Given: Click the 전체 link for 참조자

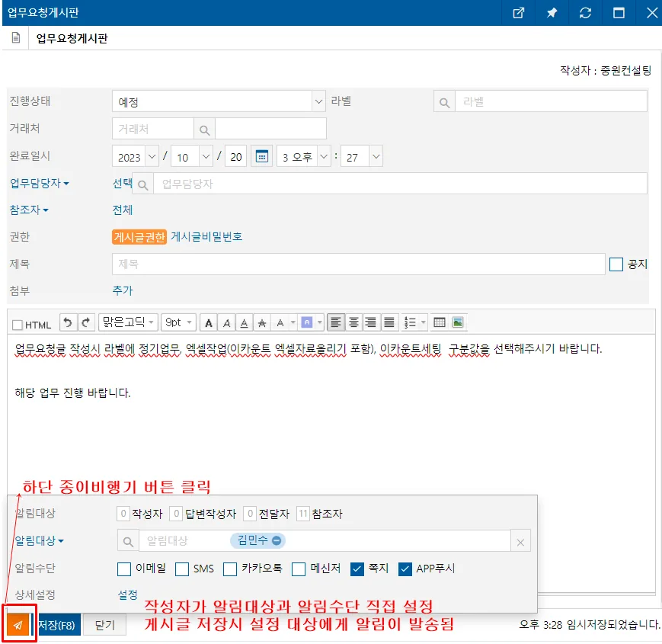Looking at the screenshot, I should [x=123, y=210].
